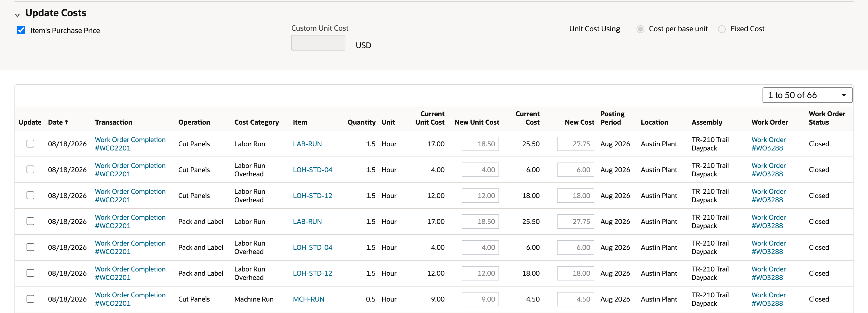The image size is (868, 313).
Task: Uncheck Item's Purchase Price checkbox
Action: [21, 30]
